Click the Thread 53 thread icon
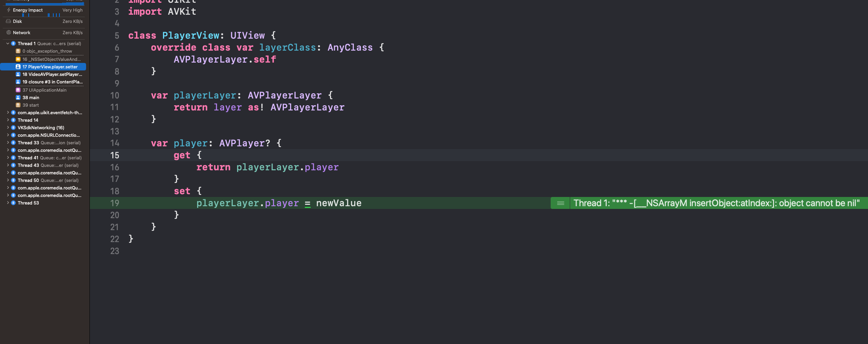Screen dimensions: 868x344 point(13,203)
